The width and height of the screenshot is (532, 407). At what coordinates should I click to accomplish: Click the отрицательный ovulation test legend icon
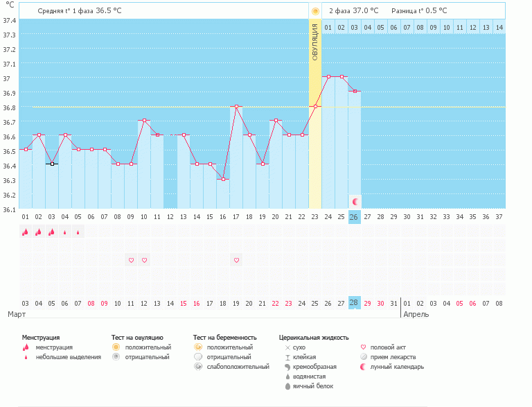click(x=116, y=356)
